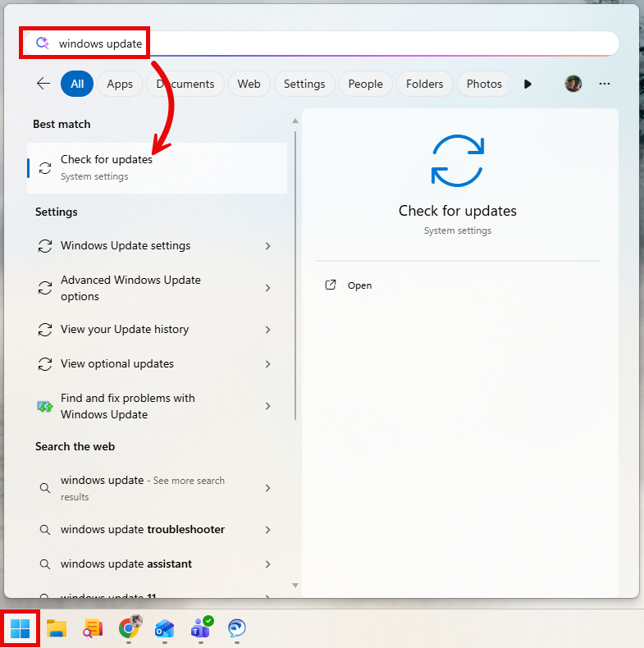The height and width of the screenshot is (648, 644).
Task: Open Microsoft Teams from the taskbar
Action: tap(201, 628)
